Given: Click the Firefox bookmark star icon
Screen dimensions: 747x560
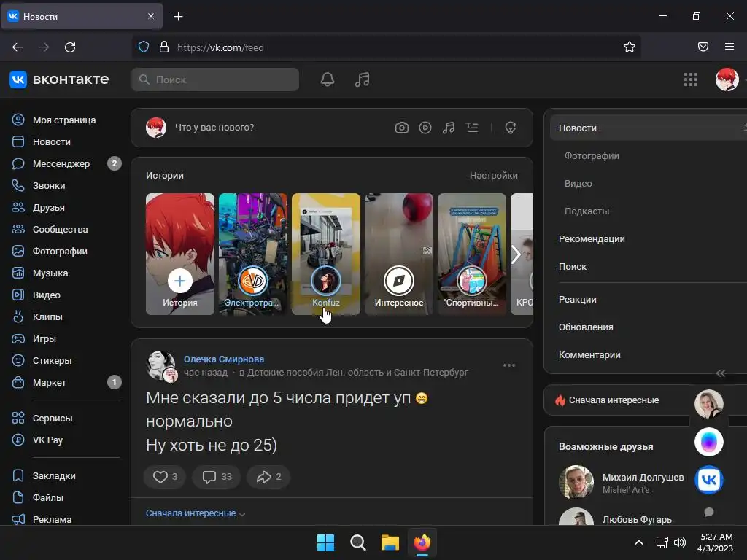Looking at the screenshot, I should pos(630,47).
